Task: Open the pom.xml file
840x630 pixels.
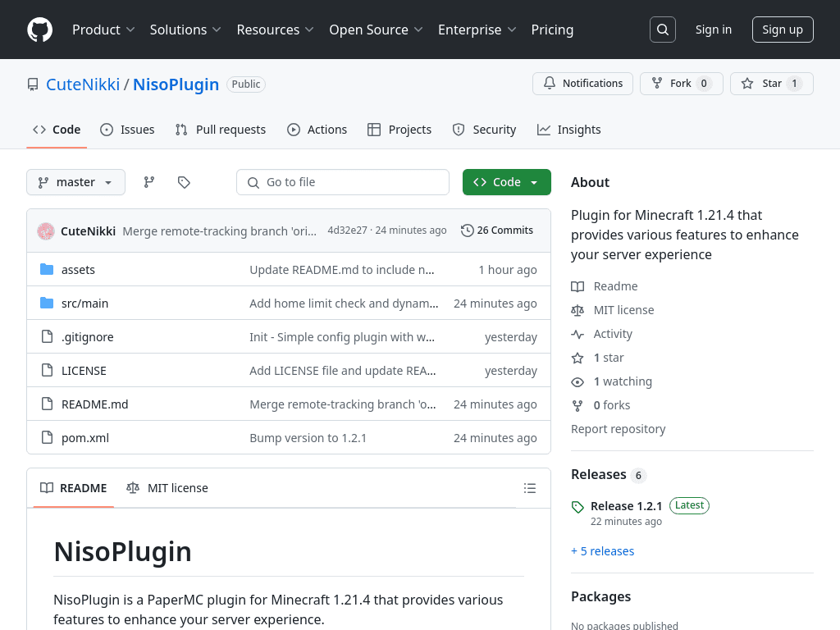Action: (x=85, y=438)
